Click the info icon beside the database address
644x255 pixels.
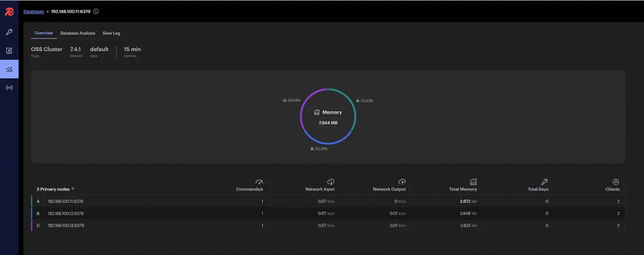pyautogui.click(x=96, y=11)
